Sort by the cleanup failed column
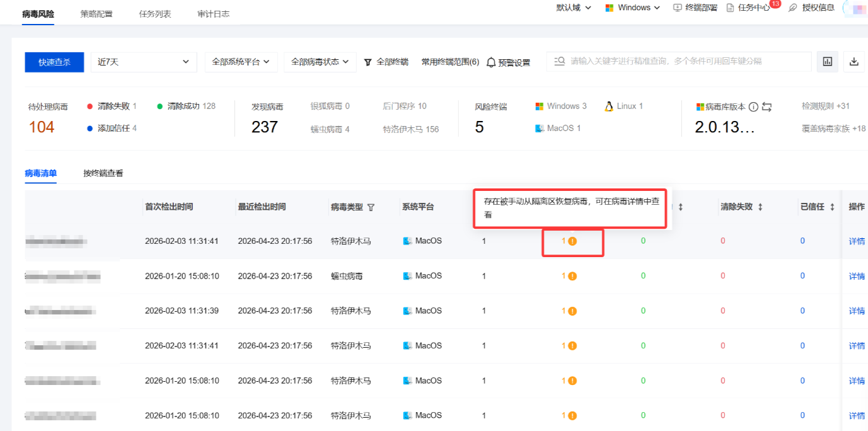This screenshot has height=431, width=868. 760,207
